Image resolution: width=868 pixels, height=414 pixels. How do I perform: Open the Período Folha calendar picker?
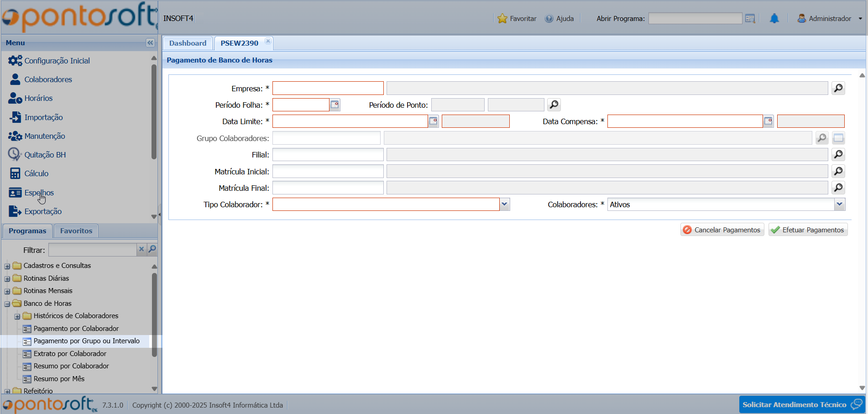point(335,105)
